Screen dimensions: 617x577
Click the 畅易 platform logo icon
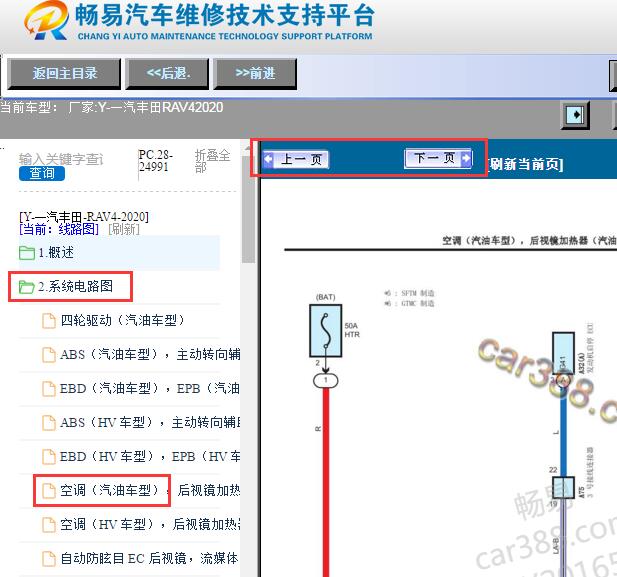46,20
